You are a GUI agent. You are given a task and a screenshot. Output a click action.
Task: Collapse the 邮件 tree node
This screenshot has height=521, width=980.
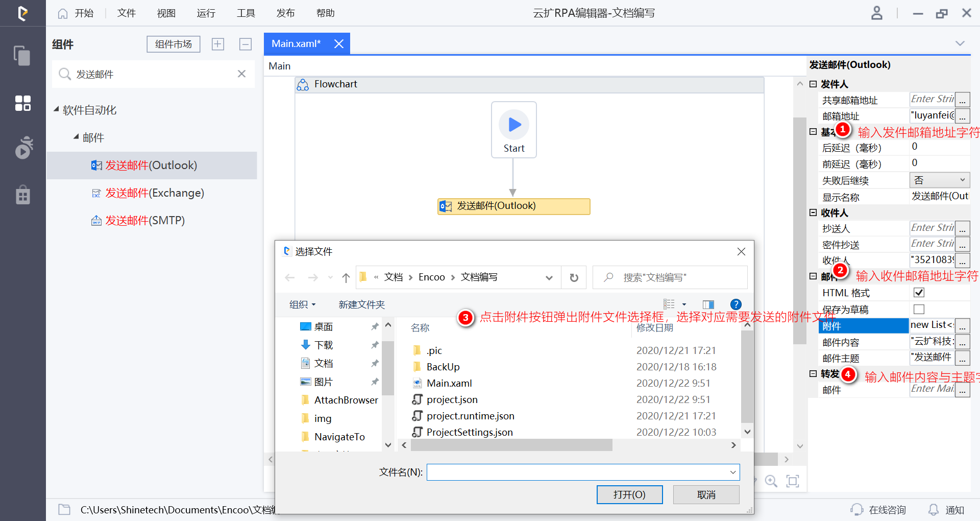[76, 136]
